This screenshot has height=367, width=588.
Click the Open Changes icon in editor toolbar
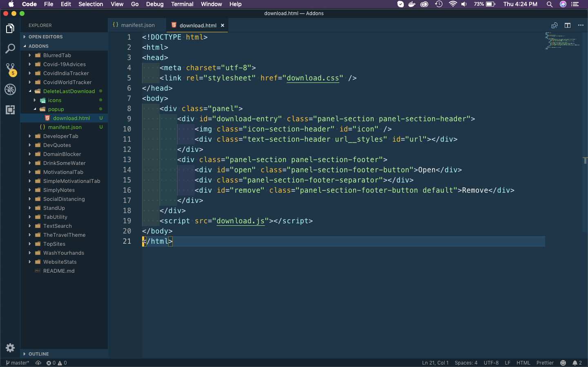pos(555,25)
